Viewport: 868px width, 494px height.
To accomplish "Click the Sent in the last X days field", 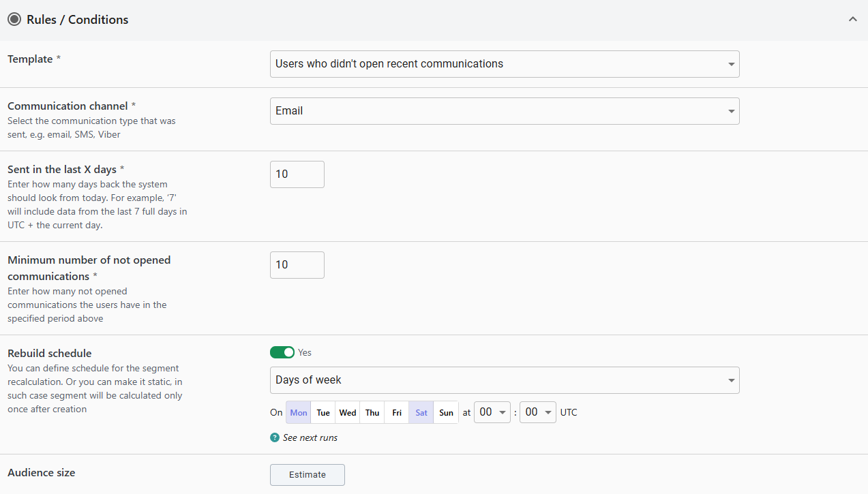I will (297, 174).
